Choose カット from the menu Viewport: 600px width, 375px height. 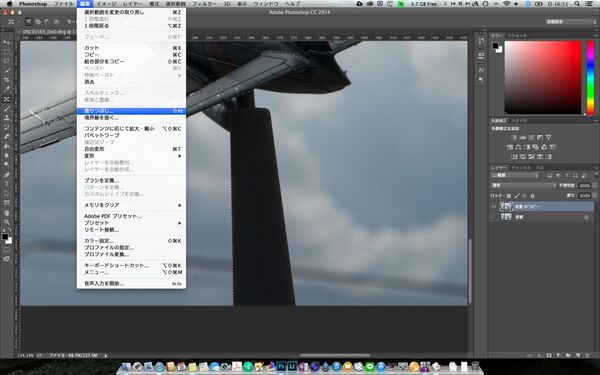(x=132, y=48)
